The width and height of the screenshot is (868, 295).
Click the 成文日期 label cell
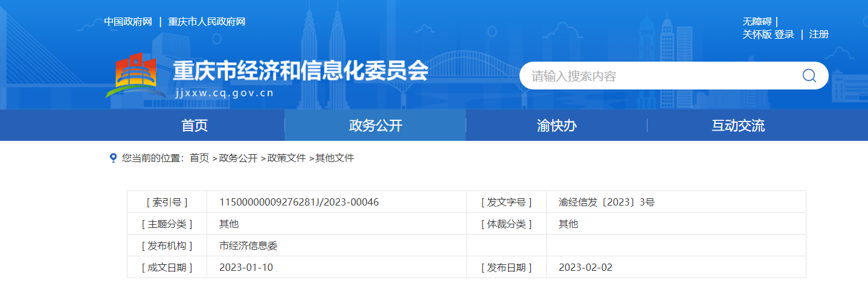(167, 267)
